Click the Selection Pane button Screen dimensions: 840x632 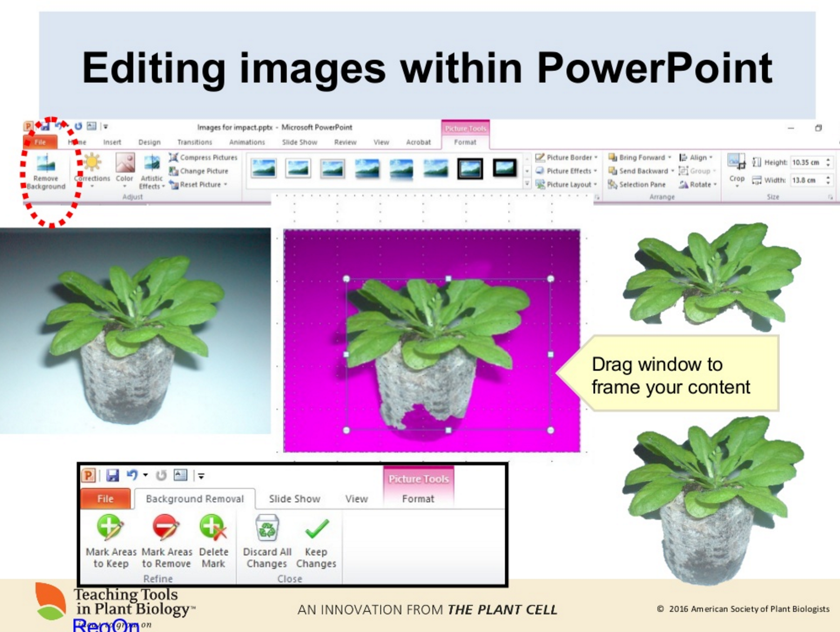[637, 184]
